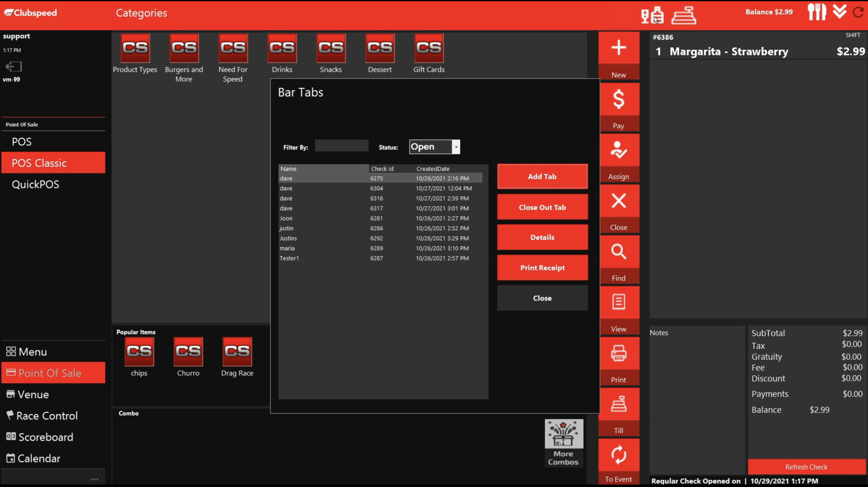The image size is (868, 487).
Task: Open the Till register icon
Action: [619, 404]
